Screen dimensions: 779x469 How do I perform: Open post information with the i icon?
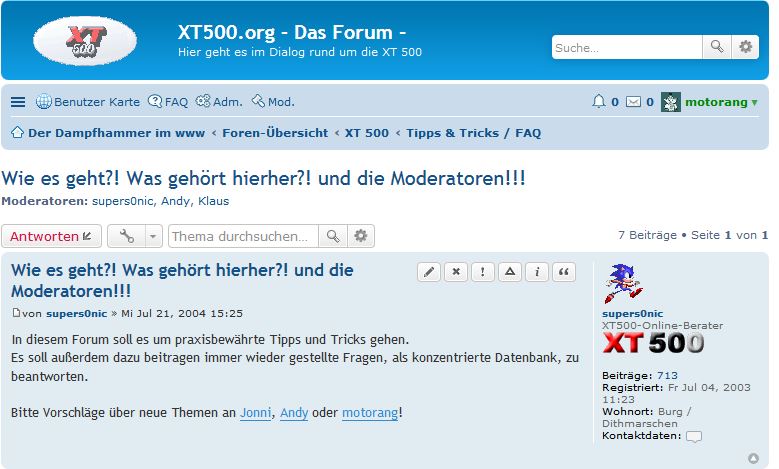point(537,272)
